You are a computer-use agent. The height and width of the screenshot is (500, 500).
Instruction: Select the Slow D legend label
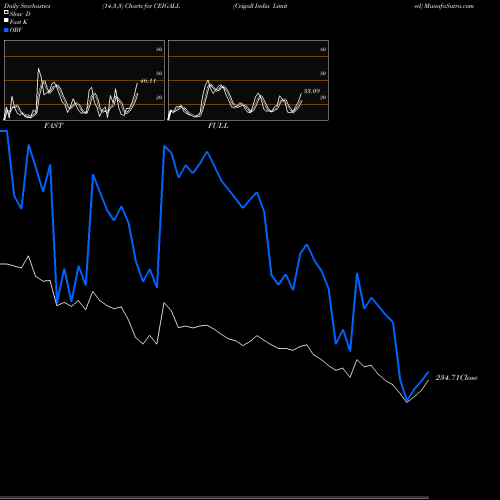point(20,14)
